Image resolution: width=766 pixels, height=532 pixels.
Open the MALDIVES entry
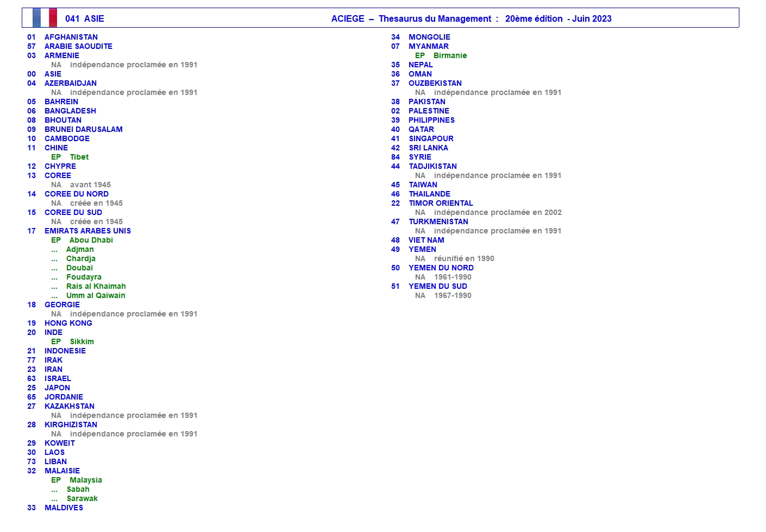pos(64,508)
